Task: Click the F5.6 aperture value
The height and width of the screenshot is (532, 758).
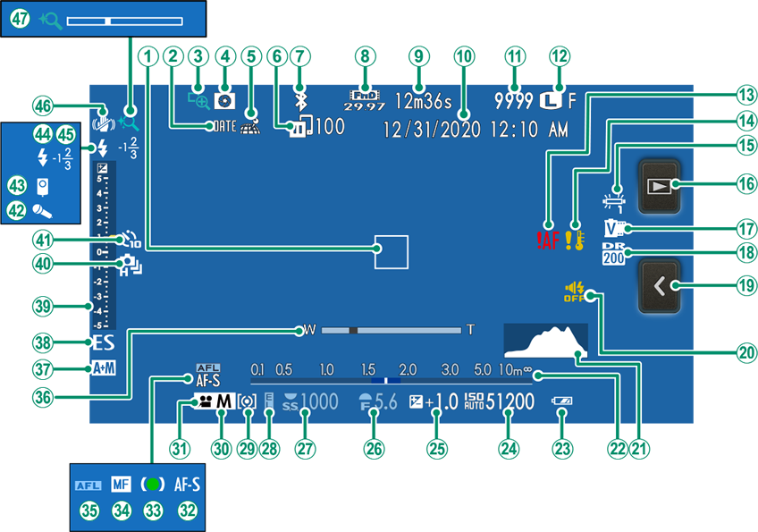Action: click(376, 402)
